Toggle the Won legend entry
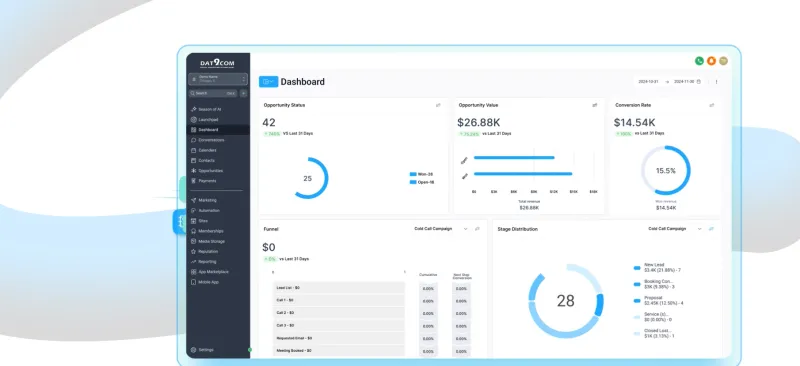The image size is (800, 366). coord(421,174)
